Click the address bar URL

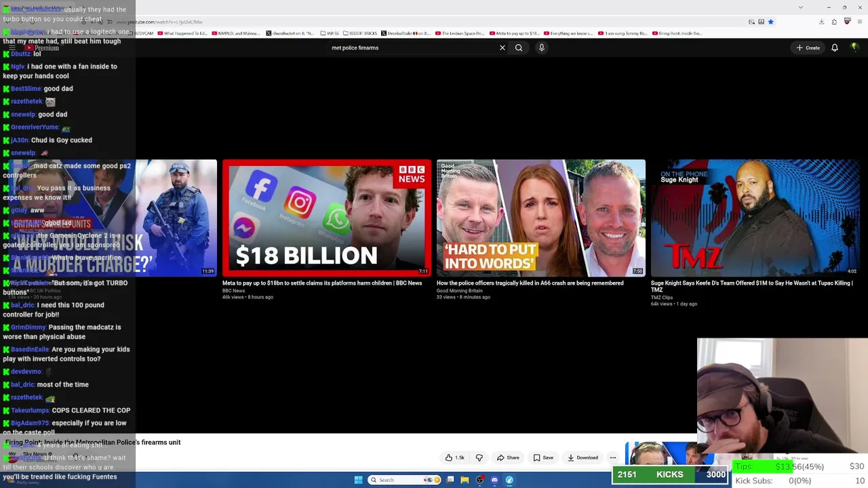(159, 22)
